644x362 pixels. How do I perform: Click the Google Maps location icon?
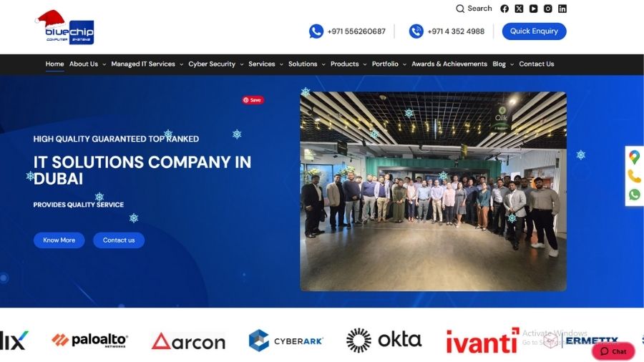pos(634,157)
